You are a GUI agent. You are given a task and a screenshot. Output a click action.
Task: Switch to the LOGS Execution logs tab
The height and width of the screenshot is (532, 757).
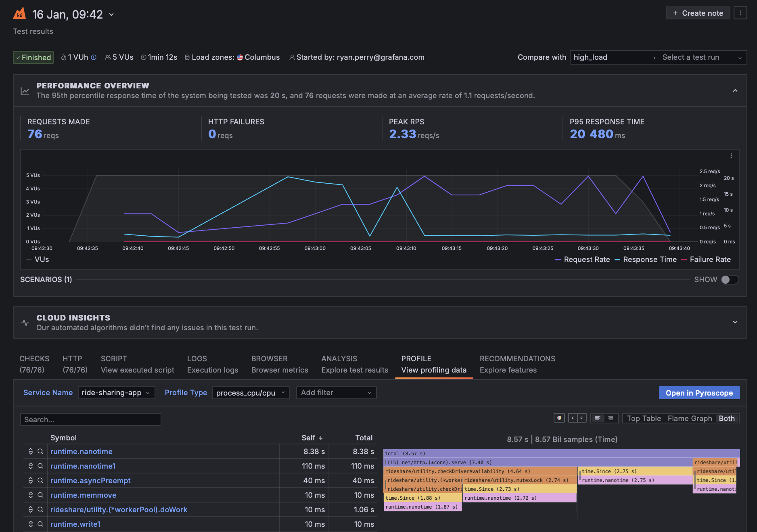[212, 364]
